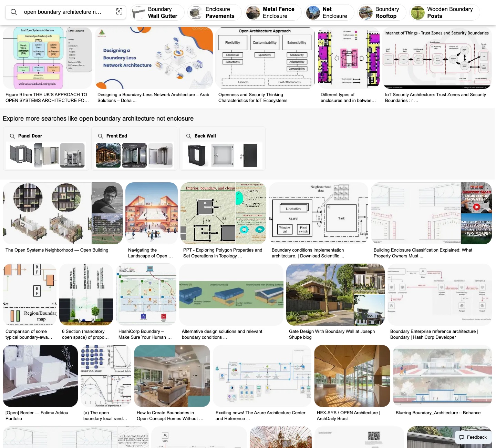Open the HashiCorp Boundary Make Sure Your Human caption
The image size is (496, 448).
145,334
